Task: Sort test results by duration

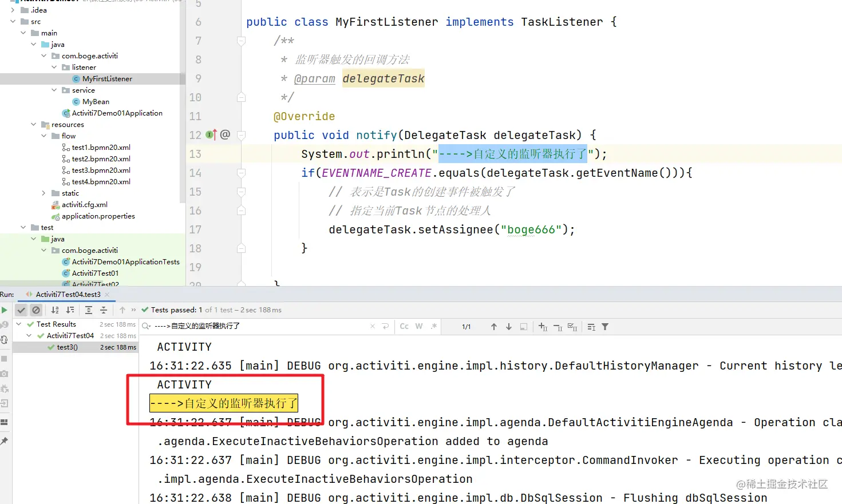Action: click(x=70, y=310)
